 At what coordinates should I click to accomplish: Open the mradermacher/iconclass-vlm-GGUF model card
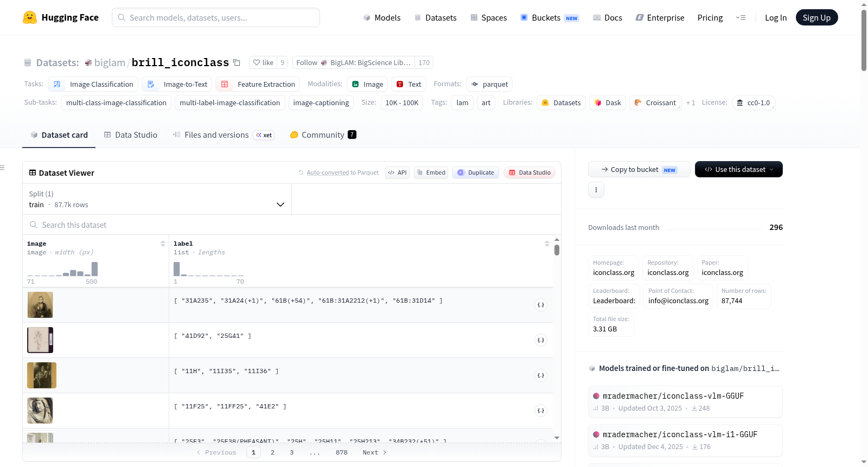point(685,402)
